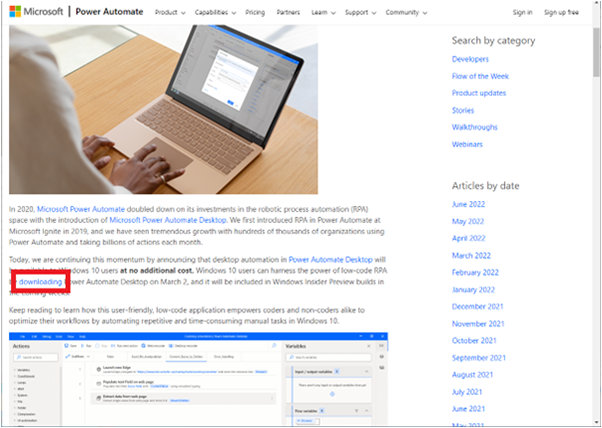The height and width of the screenshot is (428, 602).
Task: Open the Flow of the Week category
Action: coord(480,76)
